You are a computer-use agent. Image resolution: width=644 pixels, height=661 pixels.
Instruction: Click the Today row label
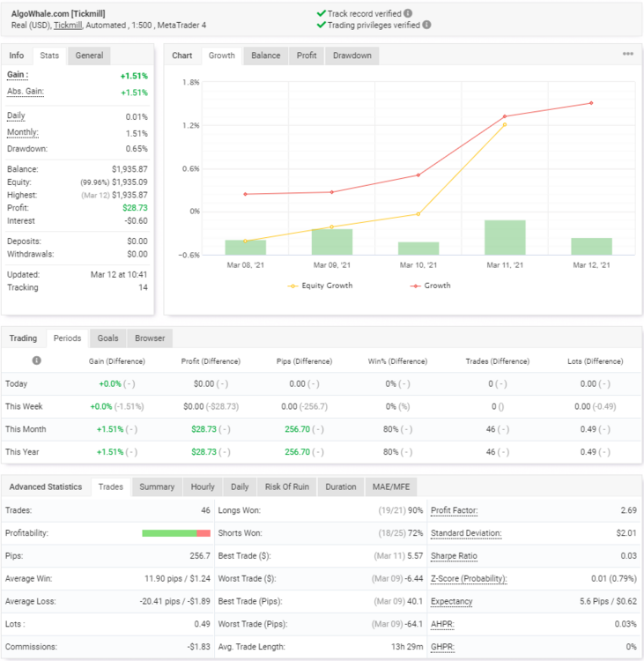pos(16,383)
